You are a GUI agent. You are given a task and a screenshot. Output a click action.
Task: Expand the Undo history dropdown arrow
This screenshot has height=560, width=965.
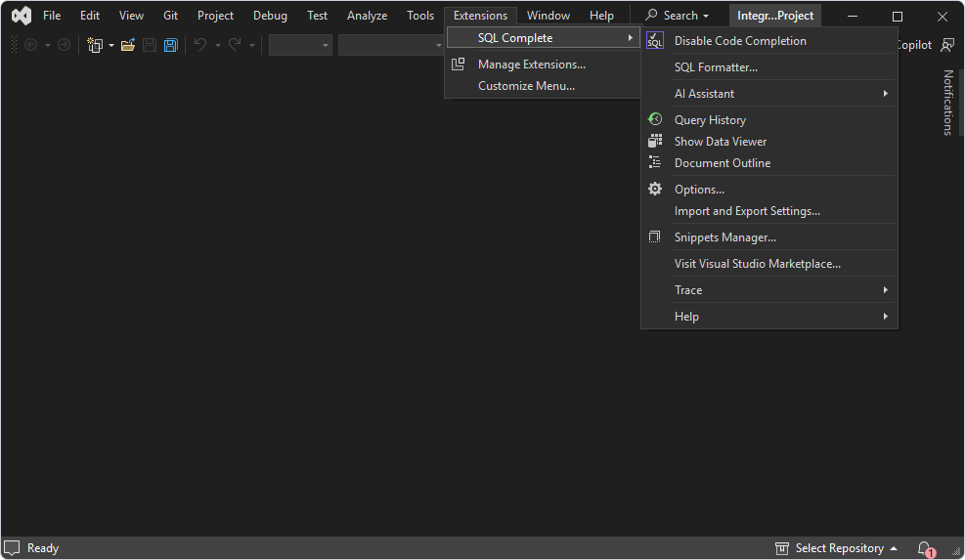[218, 45]
